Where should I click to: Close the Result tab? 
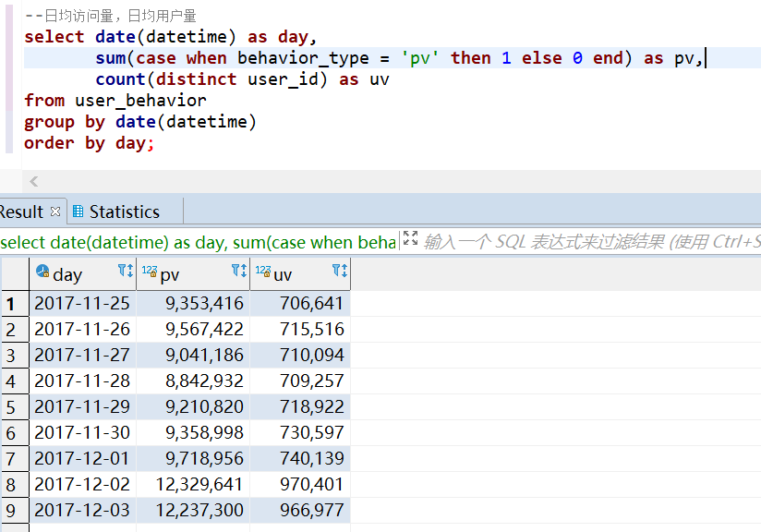(x=55, y=212)
